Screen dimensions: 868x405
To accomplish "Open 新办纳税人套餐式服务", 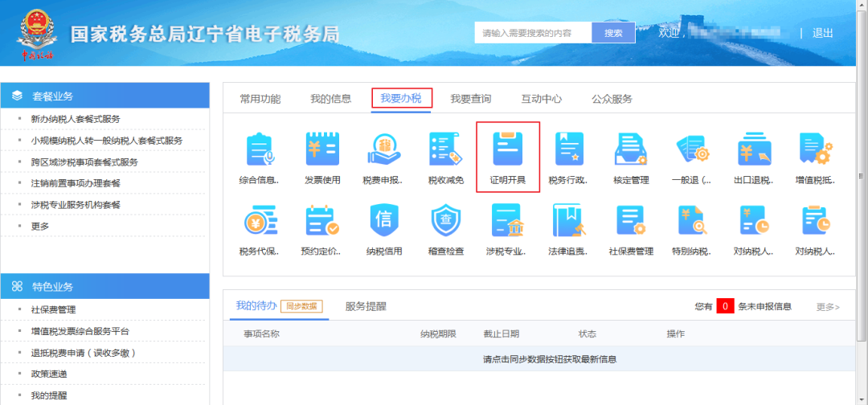I will tap(76, 119).
